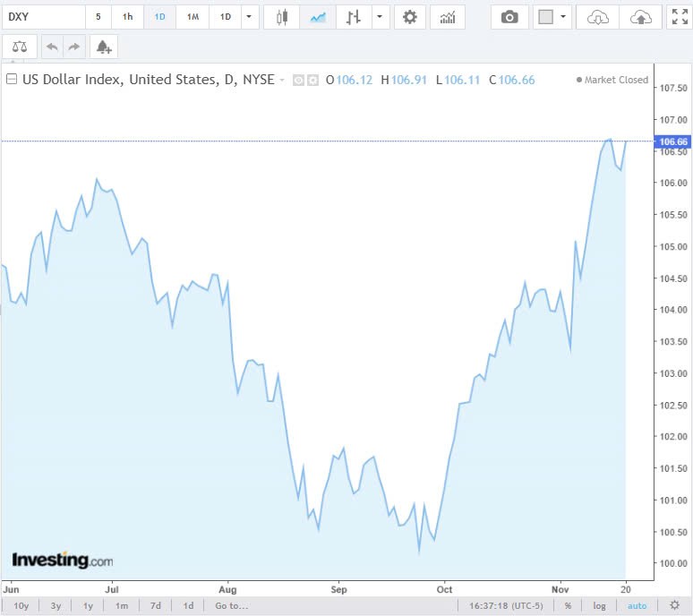Expand the time interval dropdown arrow

click(x=249, y=17)
